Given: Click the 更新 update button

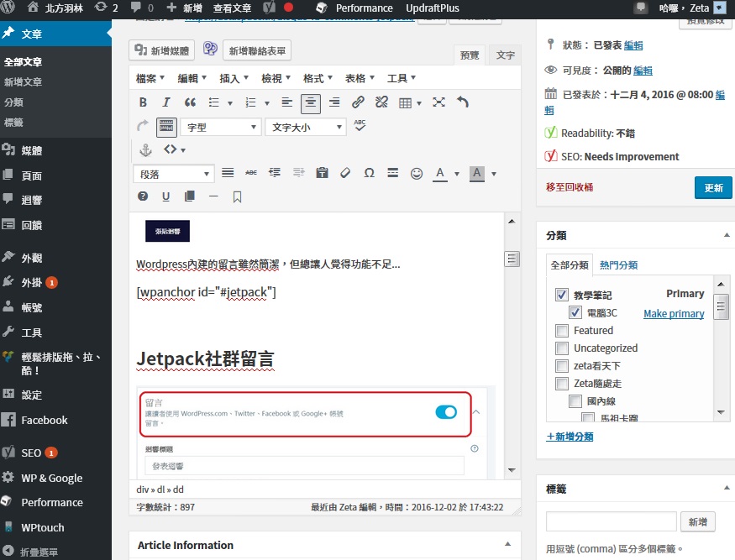Looking at the screenshot, I should tap(713, 188).
